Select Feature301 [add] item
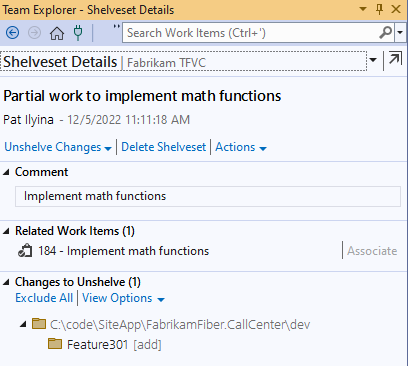The image size is (408, 366). (x=114, y=344)
